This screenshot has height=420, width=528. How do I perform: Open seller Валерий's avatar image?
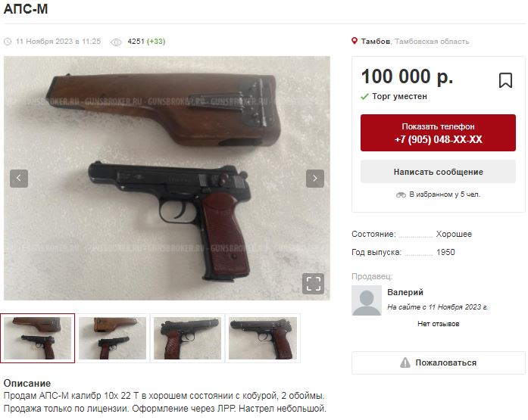click(367, 300)
